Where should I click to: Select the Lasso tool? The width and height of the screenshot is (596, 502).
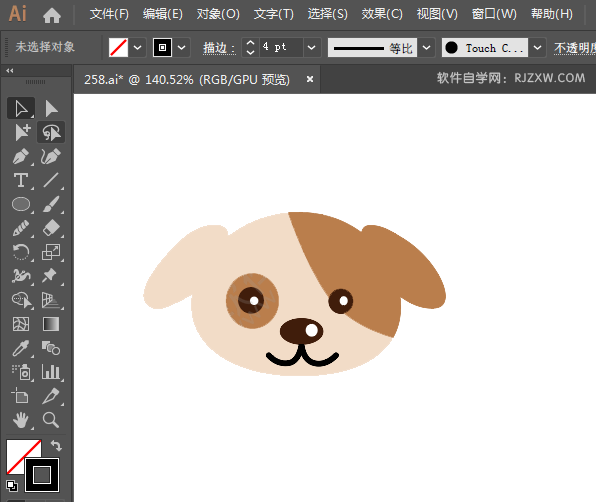pos(51,132)
